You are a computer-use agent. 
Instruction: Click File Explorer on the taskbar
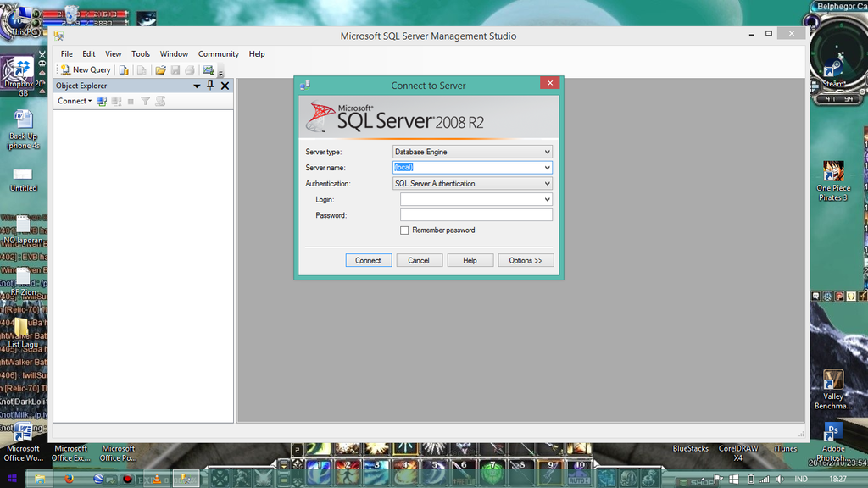click(40, 479)
